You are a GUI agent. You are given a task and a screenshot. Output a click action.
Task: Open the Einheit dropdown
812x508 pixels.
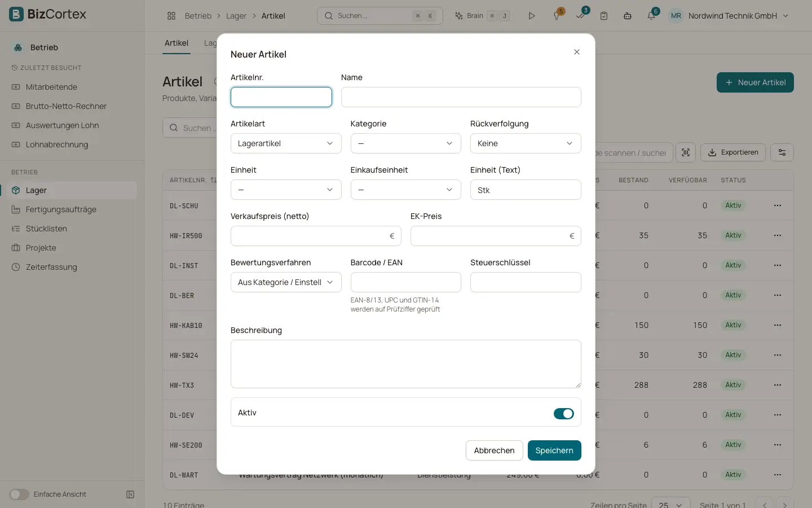(286, 190)
